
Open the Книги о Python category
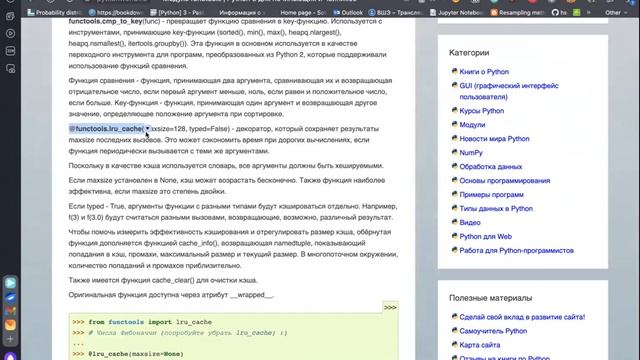pyautogui.click(x=484, y=72)
